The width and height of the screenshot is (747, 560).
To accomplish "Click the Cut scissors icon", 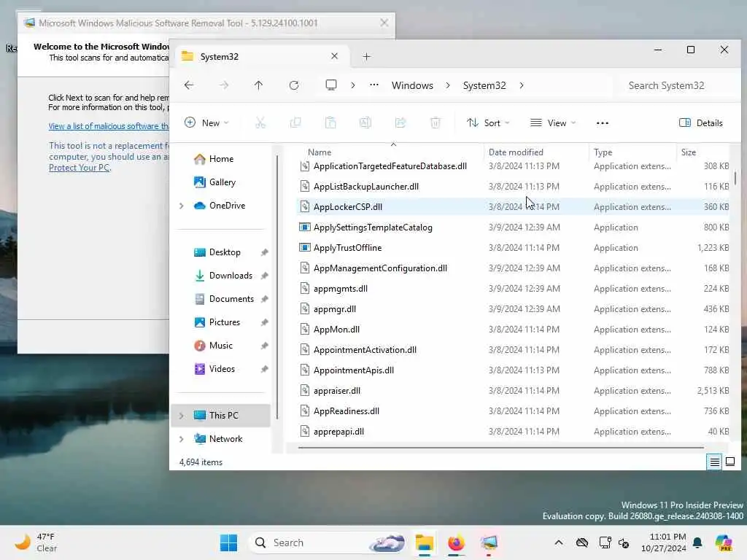I will point(260,122).
